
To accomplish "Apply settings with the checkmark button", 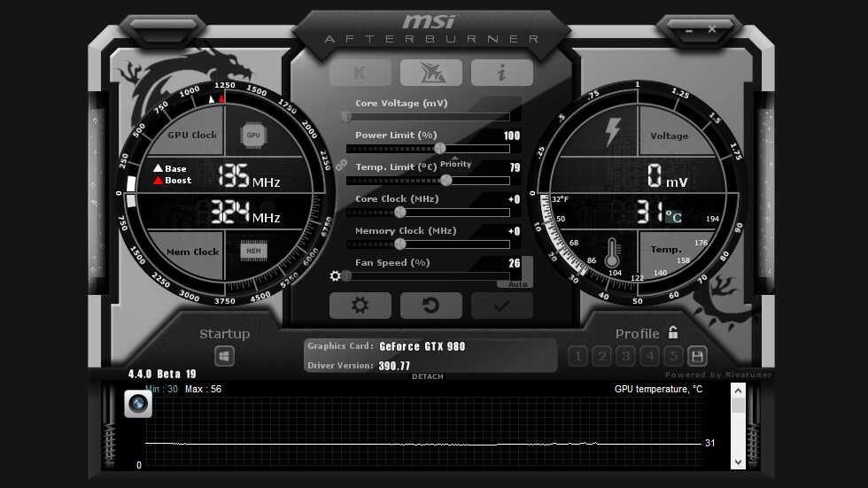I will [x=501, y=306].
